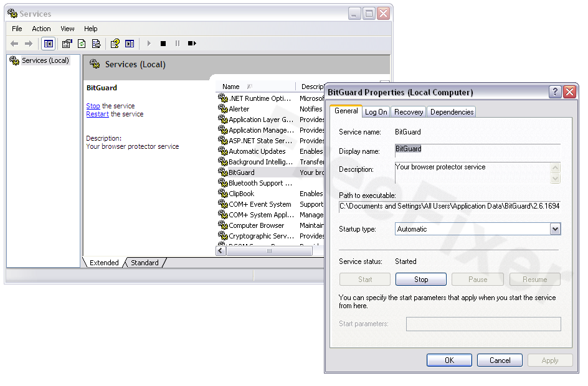Click the Forward arrow in Services toolbar
The width and height of the screenshot is (588, 386).
29,44
